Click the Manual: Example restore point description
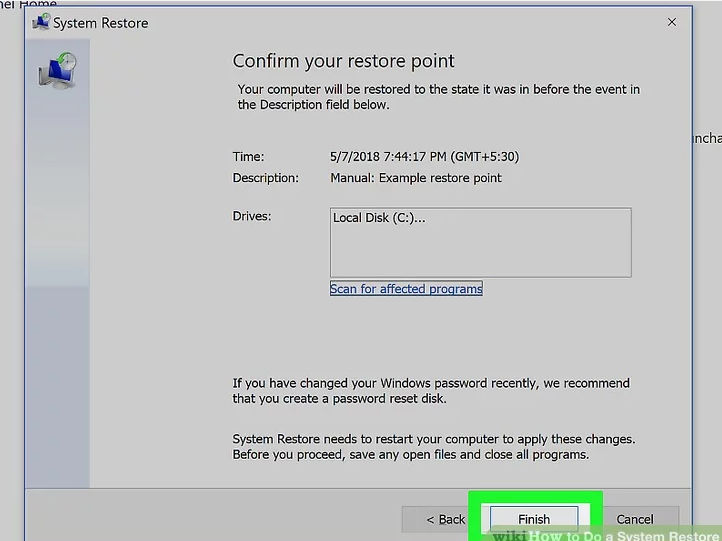The height and width of the screenshot is (541, 722). point(416,178)
